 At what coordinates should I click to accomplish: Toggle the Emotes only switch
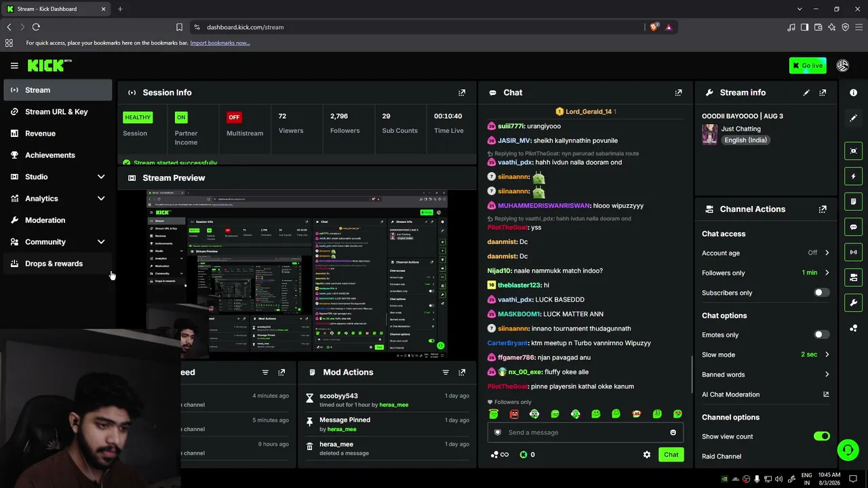point(821,335)
